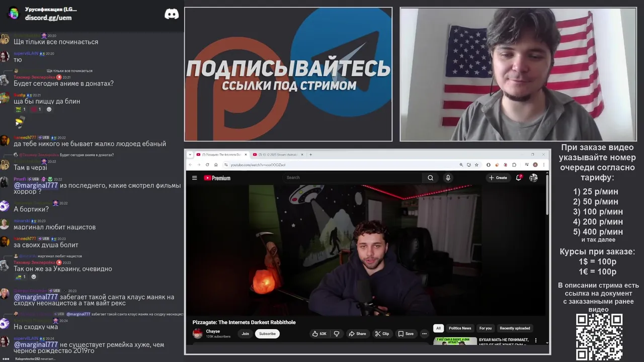This screenshot has height=362, width=644.
Task: Open the browser tab search dropdown
Action: point(190,154)
